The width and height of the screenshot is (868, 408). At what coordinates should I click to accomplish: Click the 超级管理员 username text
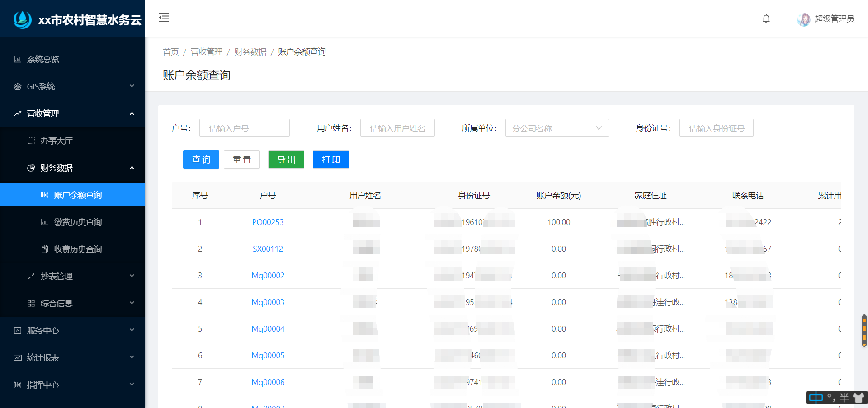(x=835, y=19)
